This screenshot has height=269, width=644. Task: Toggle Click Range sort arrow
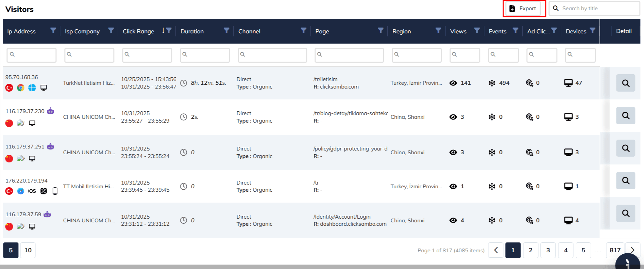tap(163, 31)
